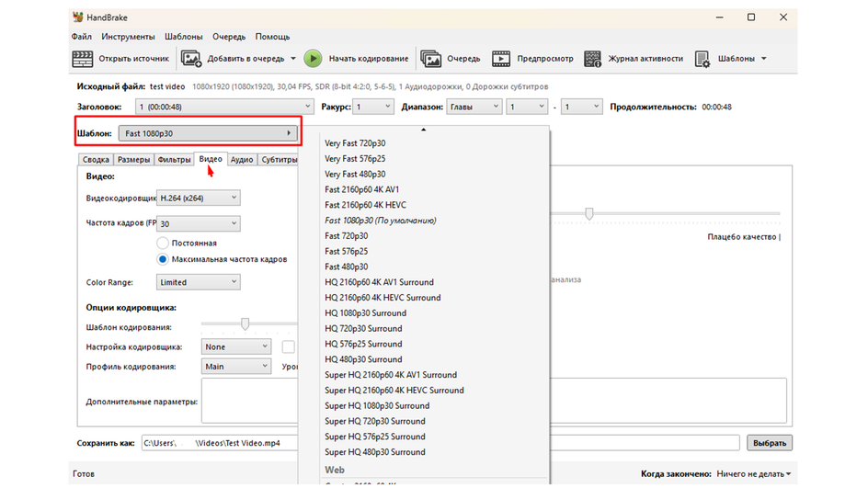The image size is (868, 488).
Task: Choose Fast 480p30 preset
Action: click(x=346, y=267)
